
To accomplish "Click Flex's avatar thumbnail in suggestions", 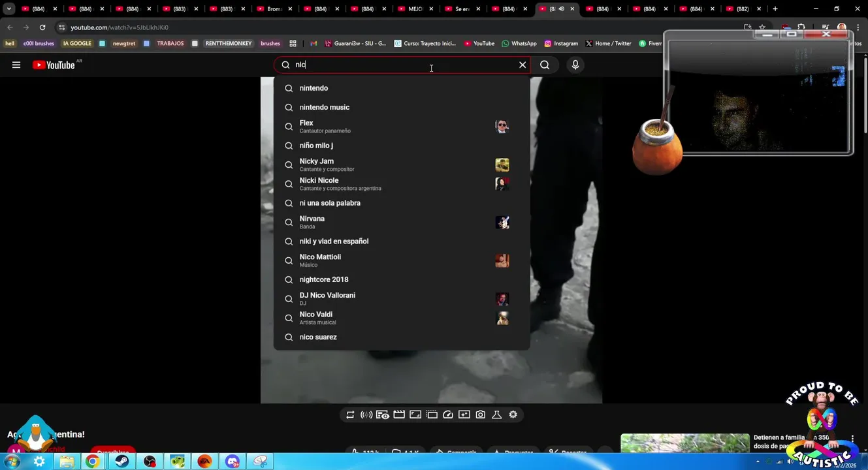I will (x=502, y=127).
